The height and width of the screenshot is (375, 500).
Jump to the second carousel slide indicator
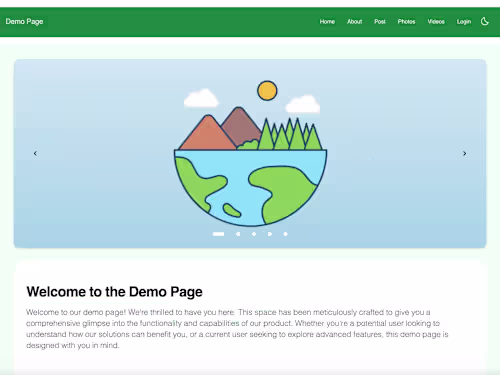[x=238, y=234]
